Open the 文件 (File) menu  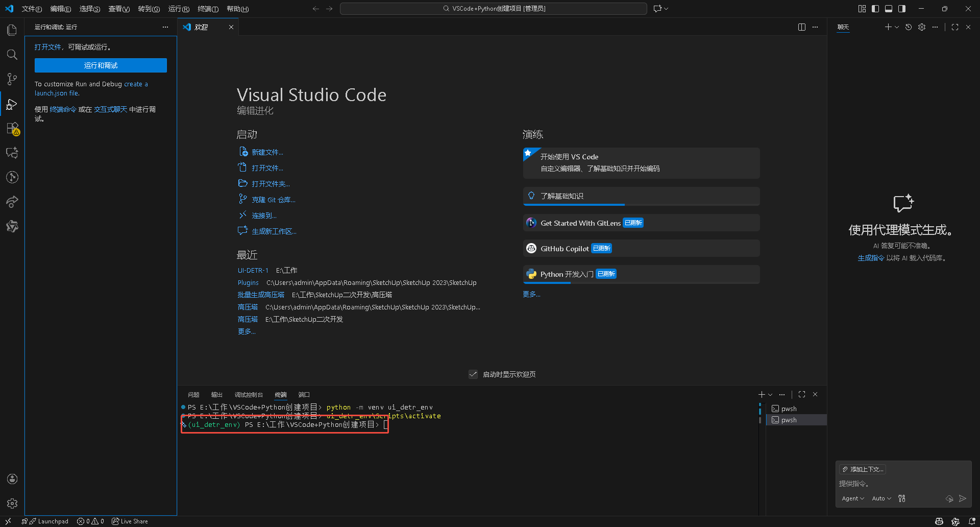(32, 9)
